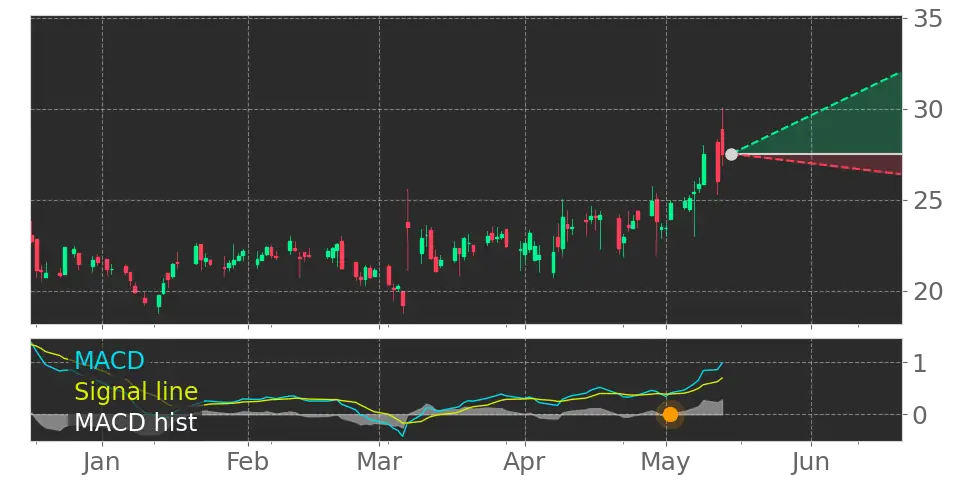Click the May month axis label

(666, 463)
